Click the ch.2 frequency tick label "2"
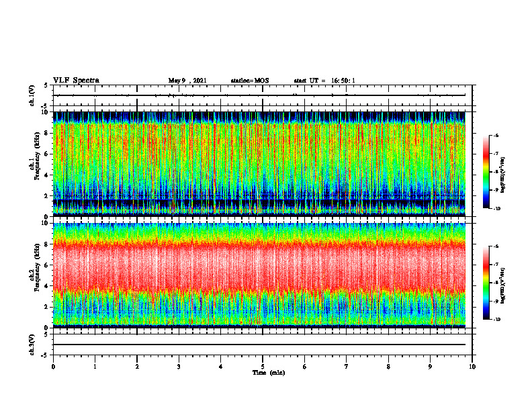Viewport: 532px width, 411px height. tap(47, 307)
